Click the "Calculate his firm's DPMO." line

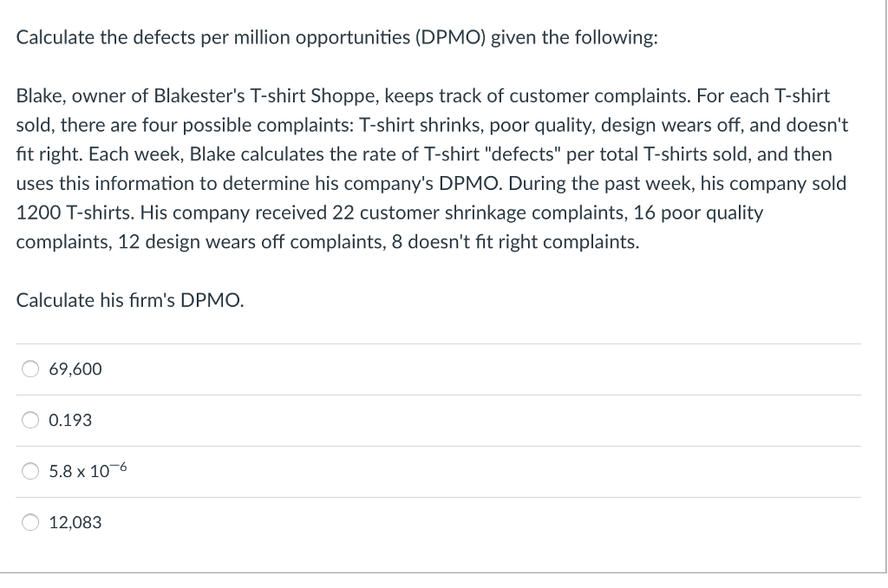[x=130, y=300]
